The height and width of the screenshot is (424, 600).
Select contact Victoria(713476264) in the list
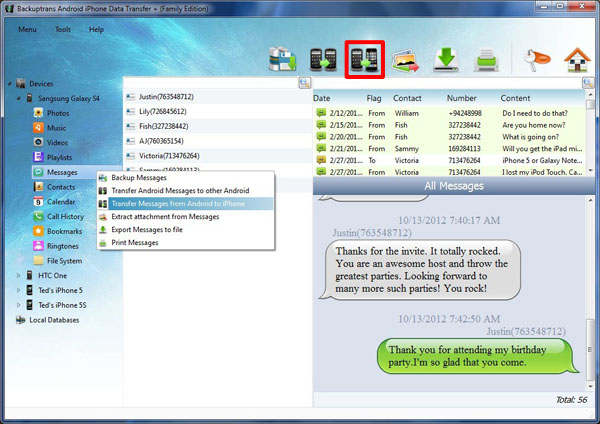(x=218, y=156)
